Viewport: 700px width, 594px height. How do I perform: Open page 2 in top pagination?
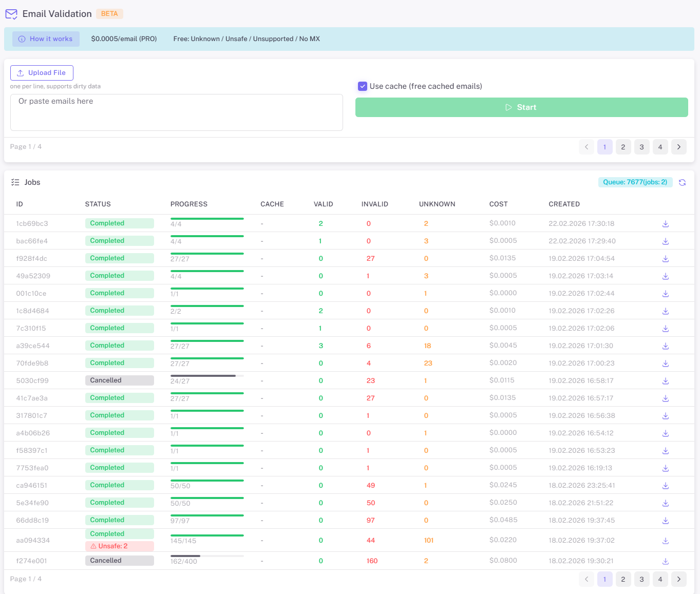pos(623,147)
